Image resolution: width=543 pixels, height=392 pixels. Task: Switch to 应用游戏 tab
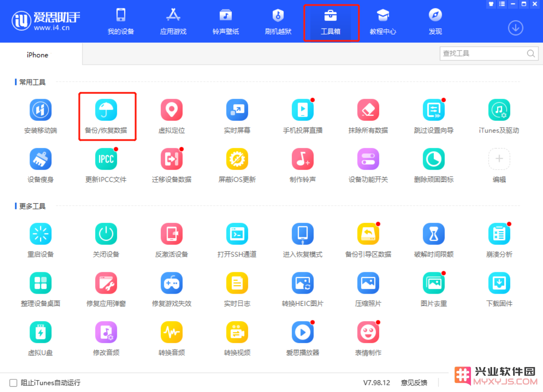[x=173, y=21]
